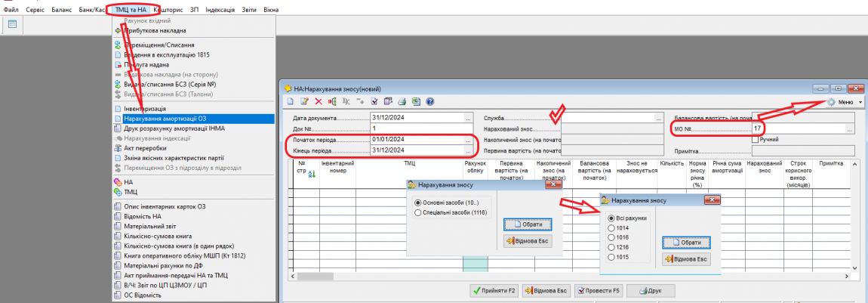Click the main toolbar window list icon
The image size is (868, 303).
click(13, 24)
